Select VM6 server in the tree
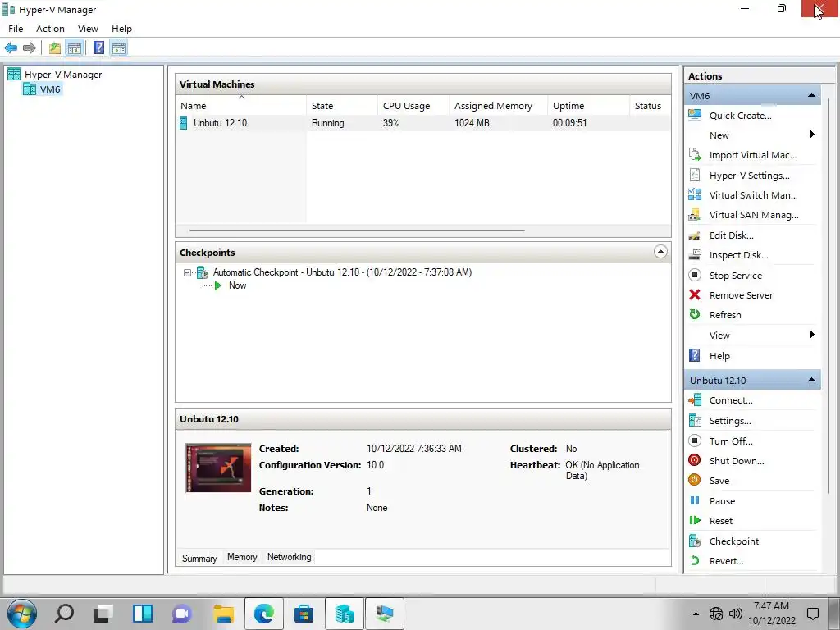 pos(43,89)
